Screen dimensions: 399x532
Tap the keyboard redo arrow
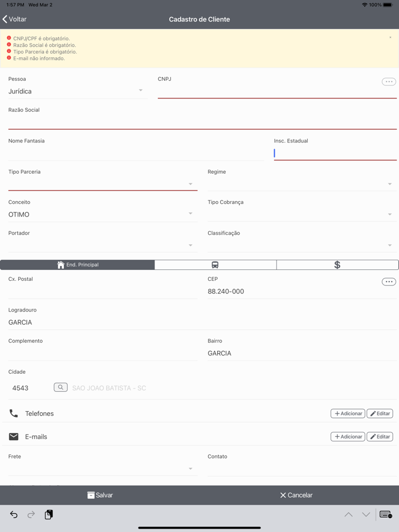31,515
